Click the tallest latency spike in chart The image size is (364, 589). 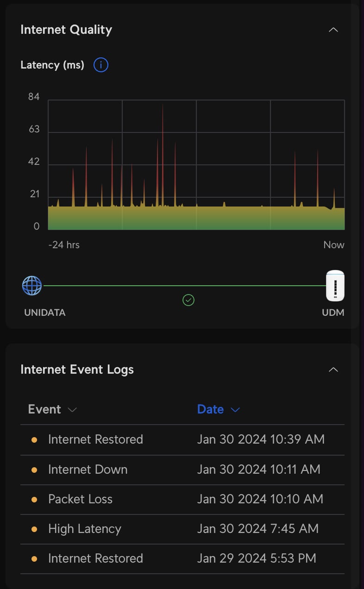(163, 107)
